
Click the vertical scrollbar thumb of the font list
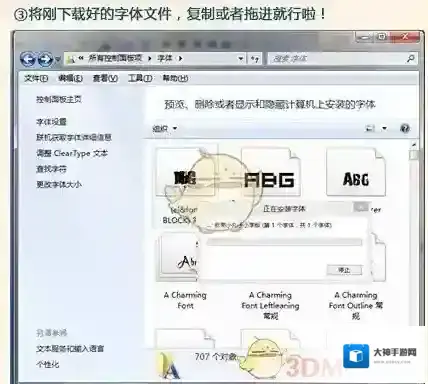(x=414, y=155)
